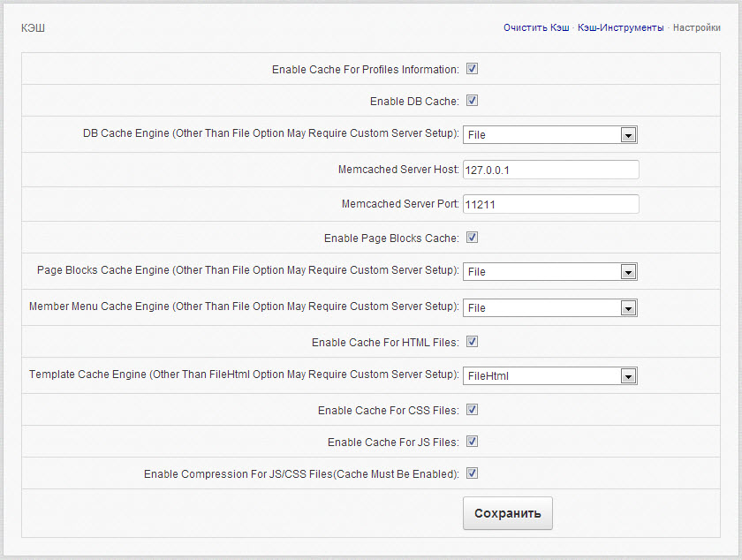This screenshot has height=560, width=742.
Task: Toggle Enable Cache For HTML Files
Action: coord(473,342)
